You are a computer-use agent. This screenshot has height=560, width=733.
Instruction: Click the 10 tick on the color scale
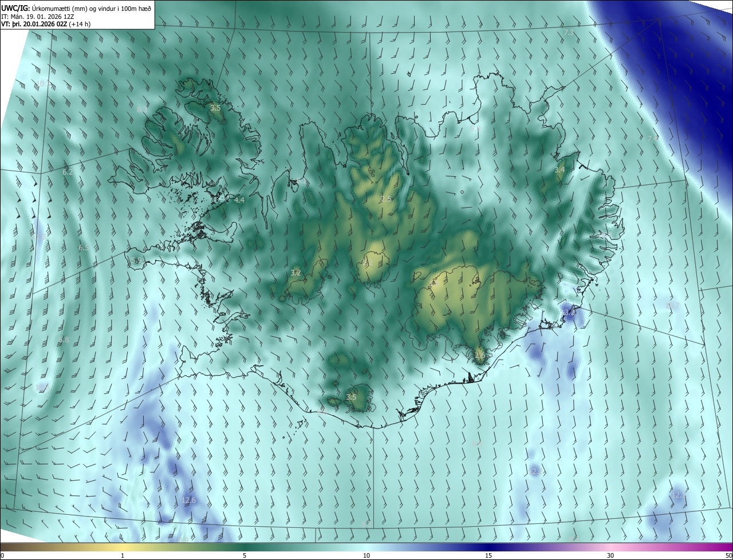coord(366,555)
